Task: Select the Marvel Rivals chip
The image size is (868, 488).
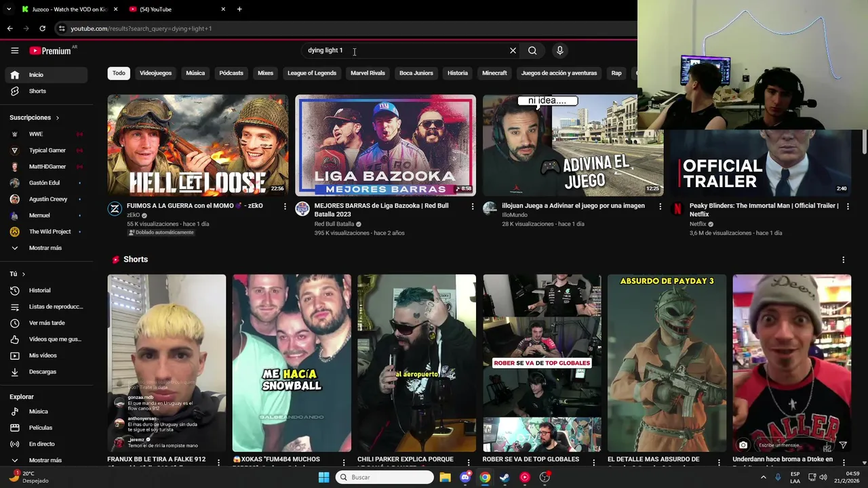Action: 368,73
